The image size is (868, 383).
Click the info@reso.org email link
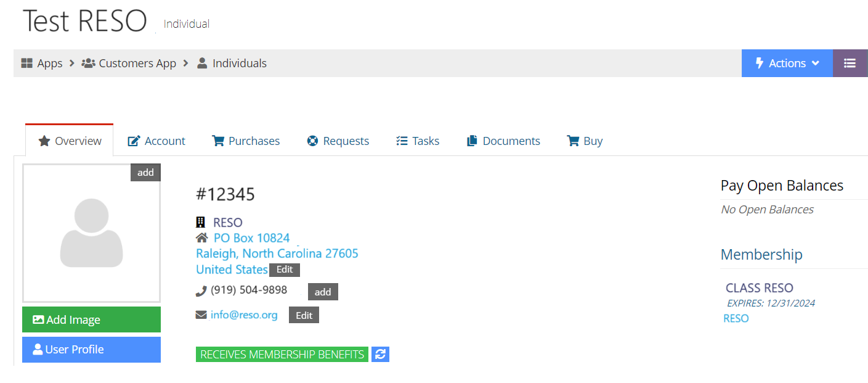(x=244, y=315)
